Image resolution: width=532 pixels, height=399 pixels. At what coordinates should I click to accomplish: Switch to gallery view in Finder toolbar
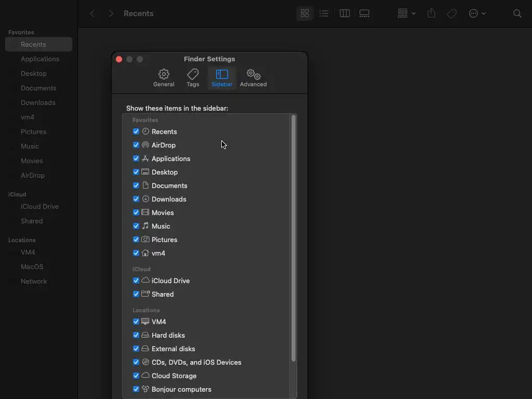364,14
